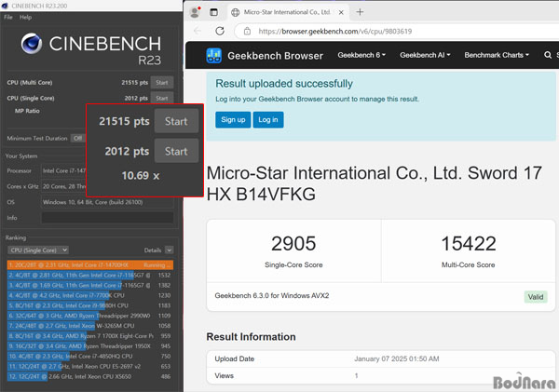Open the Cinebench File menu
559x392 pixels.
point(8,17)
